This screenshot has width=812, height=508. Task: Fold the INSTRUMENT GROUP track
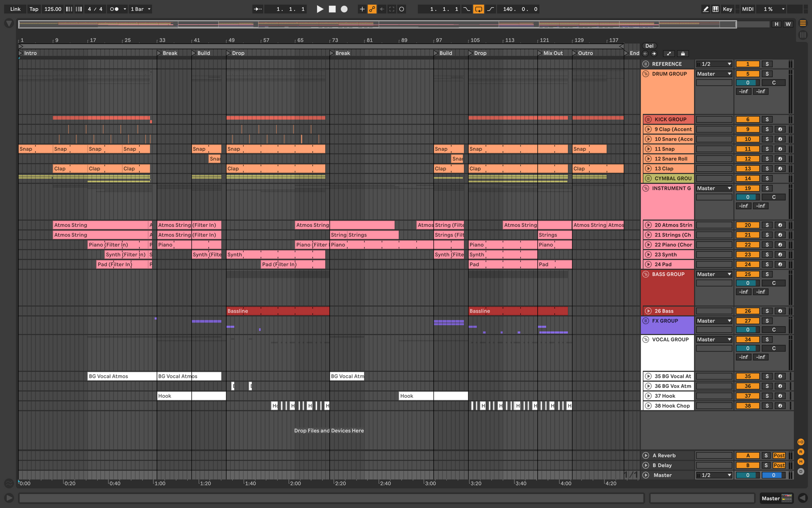(646, 189)
